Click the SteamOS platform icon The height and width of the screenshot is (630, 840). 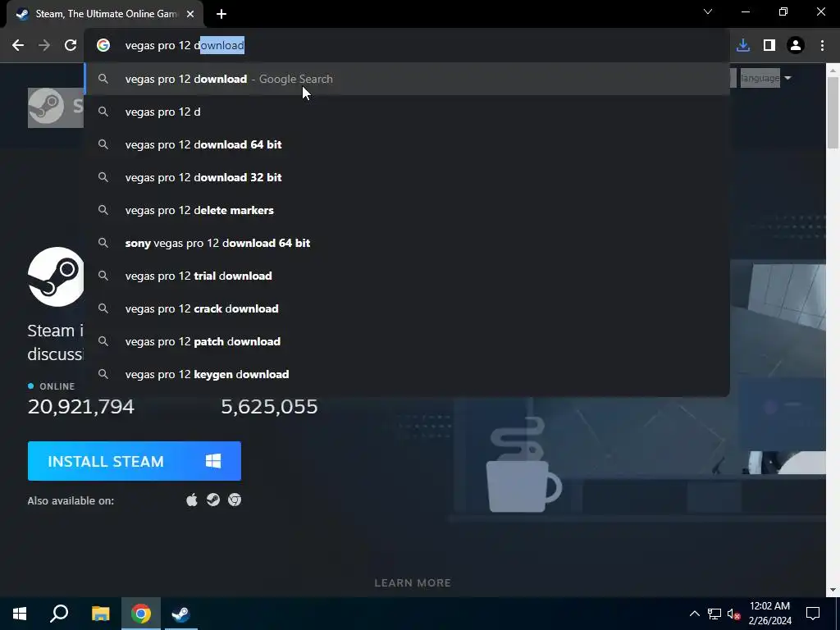coord(213,500)
